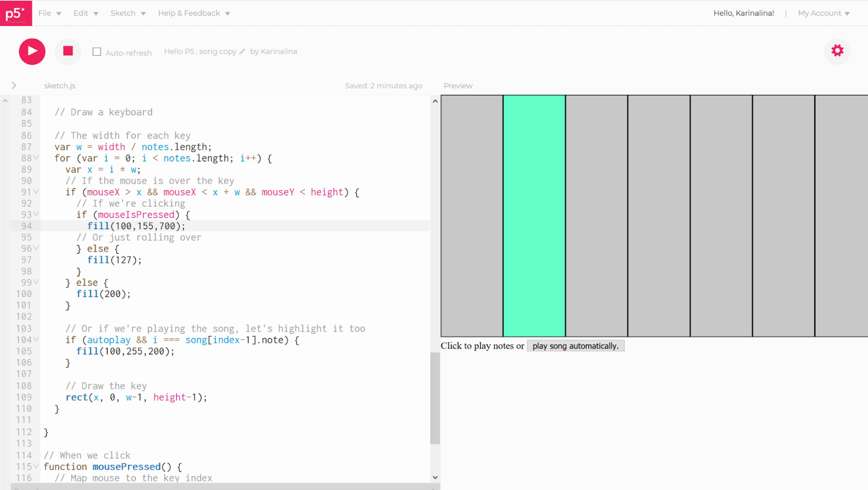The height and width of the screenshot is (490, 868).
Task: Stop the running sketch
Action: (x=68, y=51)
